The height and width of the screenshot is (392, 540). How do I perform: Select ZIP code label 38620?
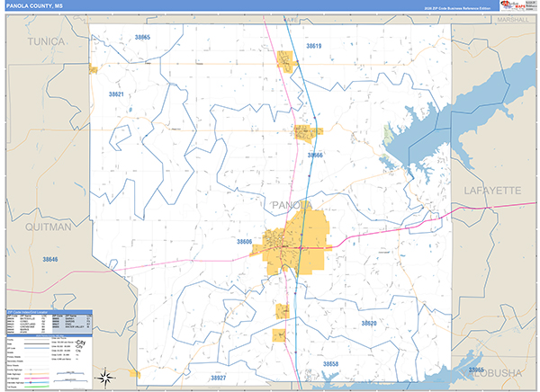370,322
